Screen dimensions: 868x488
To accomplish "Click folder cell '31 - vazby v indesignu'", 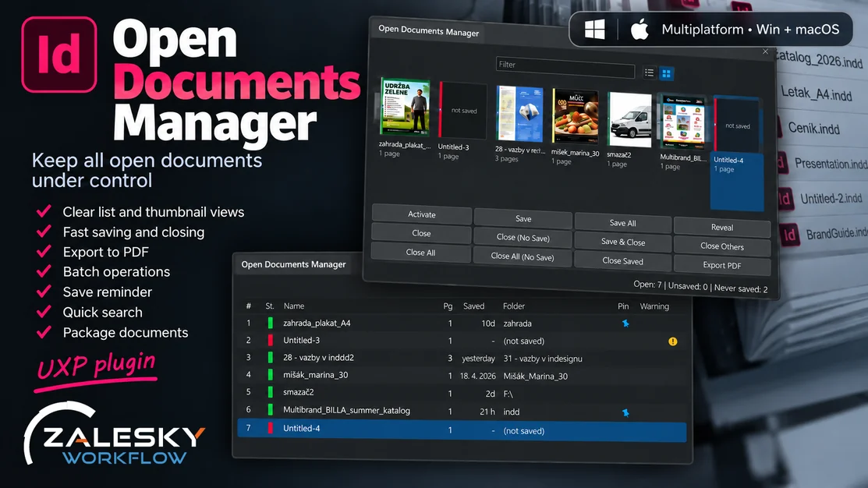I will pos(543,359).
